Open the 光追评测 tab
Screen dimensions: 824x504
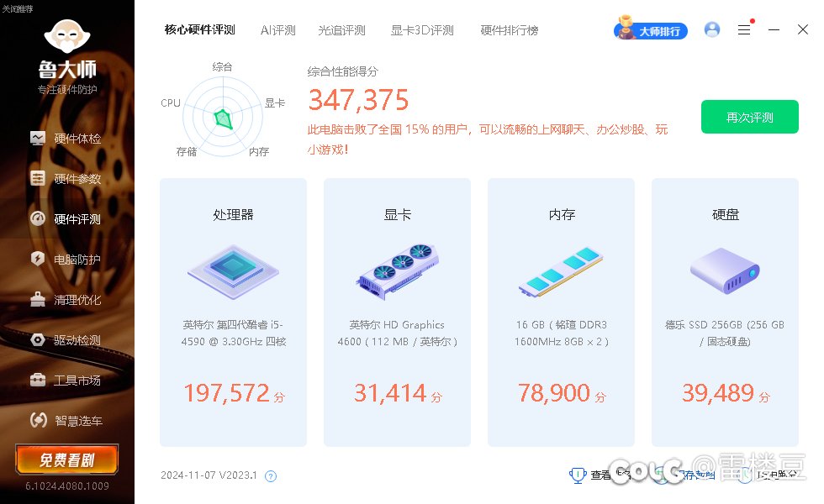coord(341,30)
